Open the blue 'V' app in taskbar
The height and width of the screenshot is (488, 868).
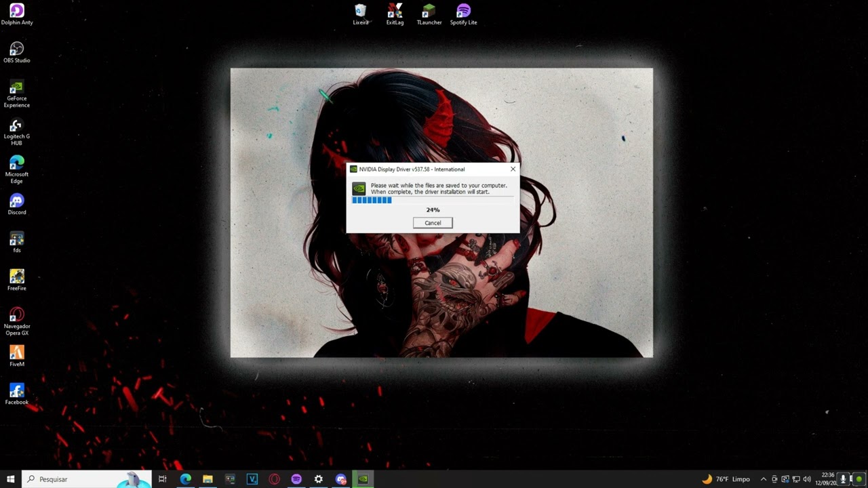(x=252, y=479)
